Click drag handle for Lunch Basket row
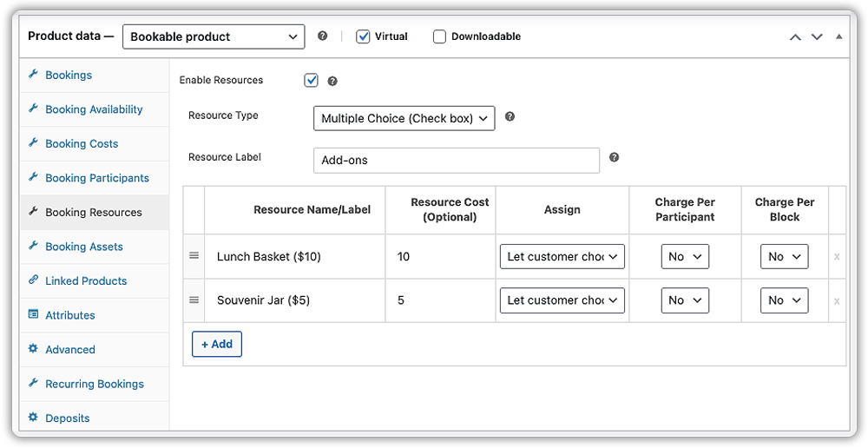 click(194, 256)
